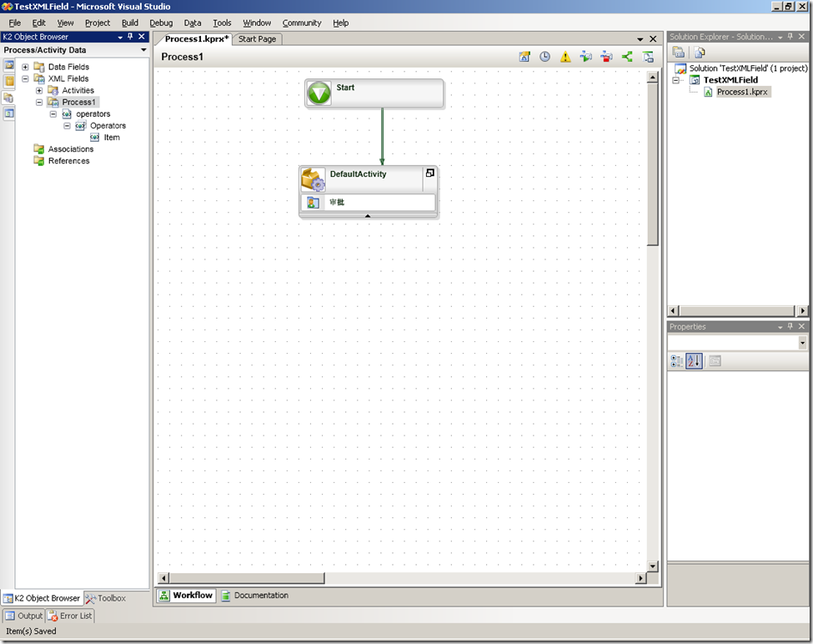
Task: Click the DefaultActivity box gear icon
Action: click(x=314, y=179)
